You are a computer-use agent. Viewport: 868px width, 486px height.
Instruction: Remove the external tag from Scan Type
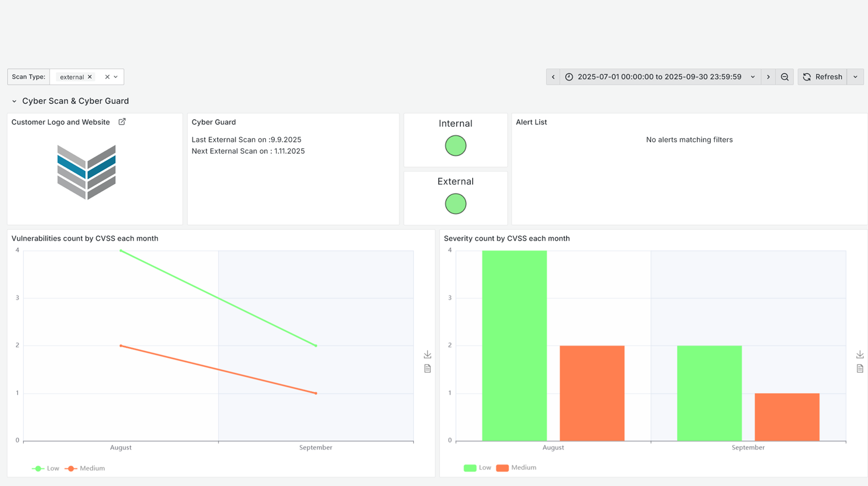coord(90,77)
